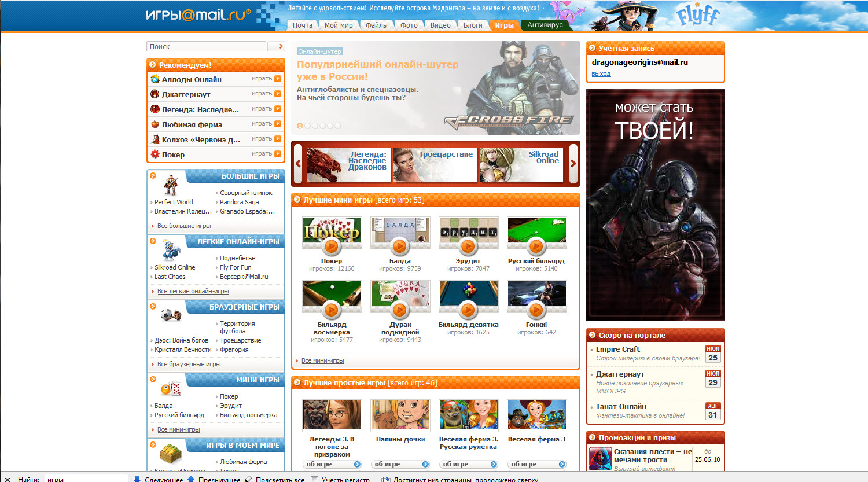This screenshot has height=482, width=868.
Task: Open the Мой мир tab
Action: point(339,25)
